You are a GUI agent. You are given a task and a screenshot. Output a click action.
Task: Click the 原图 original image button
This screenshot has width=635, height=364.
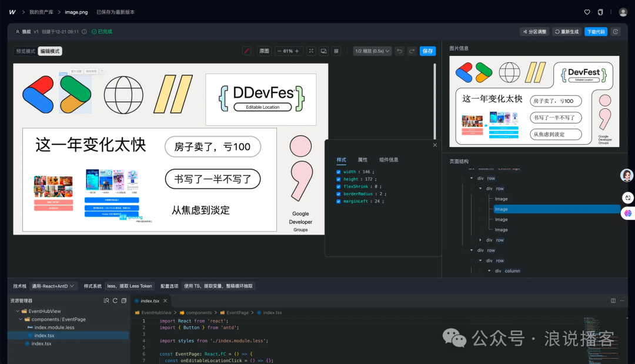click(264, 51)
